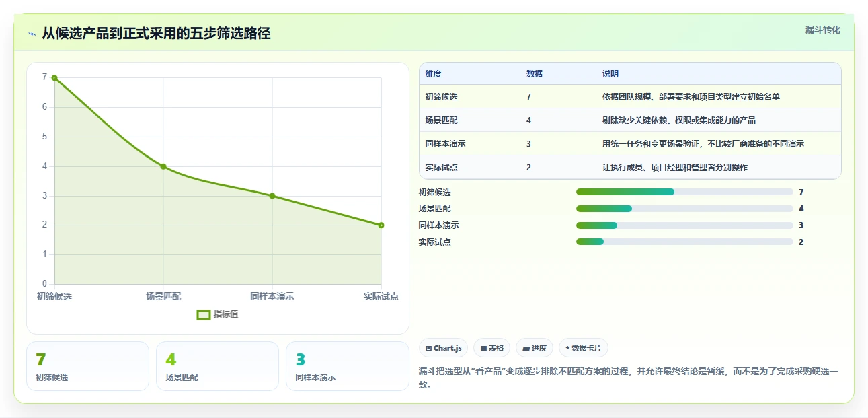Click description 让执行成员、项目经理和管理者分别操作

[675, 168]
